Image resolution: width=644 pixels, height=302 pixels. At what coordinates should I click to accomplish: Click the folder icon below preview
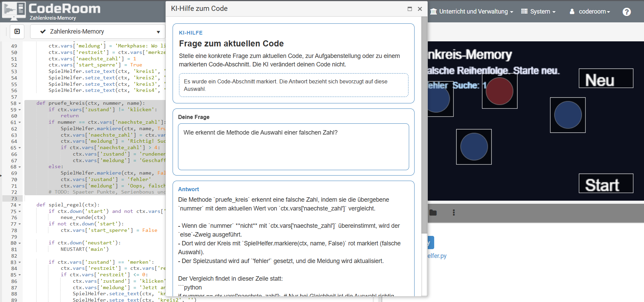tap(433, 213)
